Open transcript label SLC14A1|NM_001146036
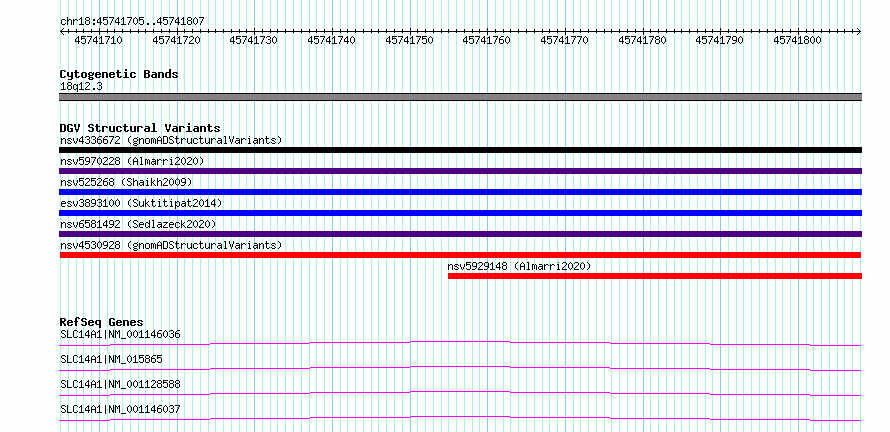890x432 pixels. [120, 335]
